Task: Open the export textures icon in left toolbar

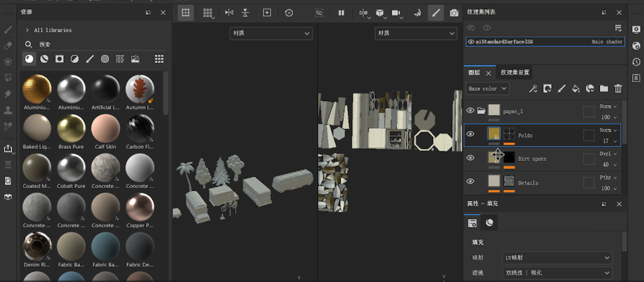Action: coord(8,149)
